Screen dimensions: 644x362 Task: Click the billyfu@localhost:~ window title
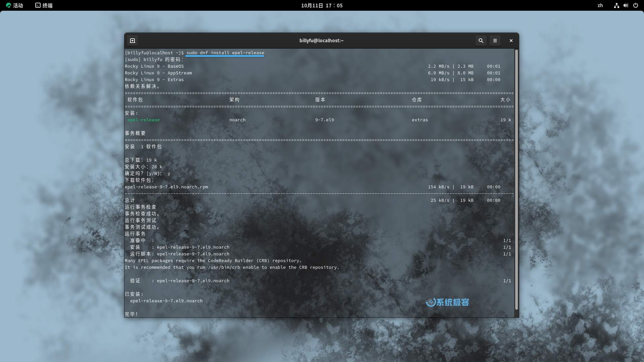(321, 41)
